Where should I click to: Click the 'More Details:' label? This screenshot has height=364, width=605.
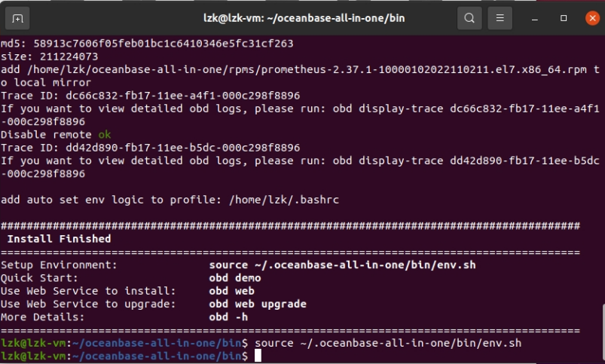click(x=42, y=317)
